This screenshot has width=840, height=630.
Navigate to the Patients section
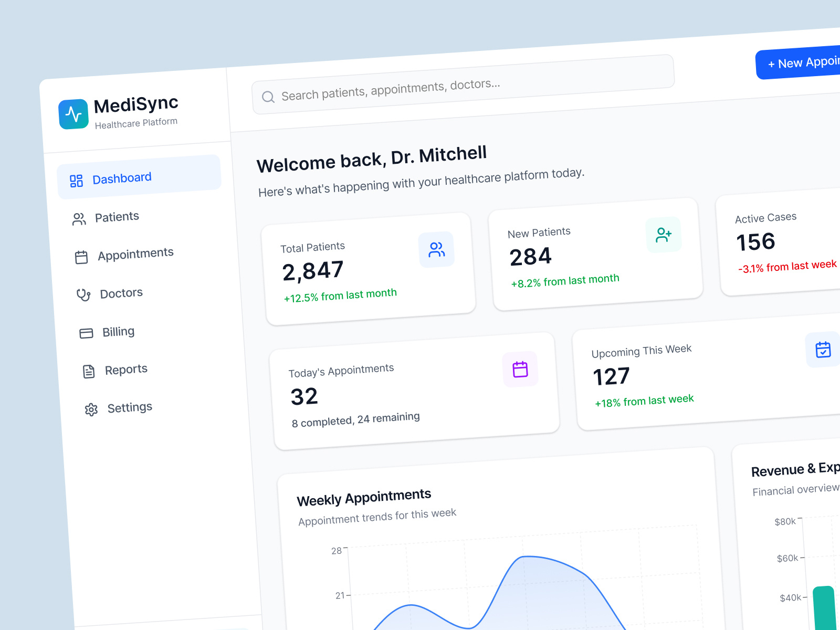pyautogui.click(x=117, y=217)
